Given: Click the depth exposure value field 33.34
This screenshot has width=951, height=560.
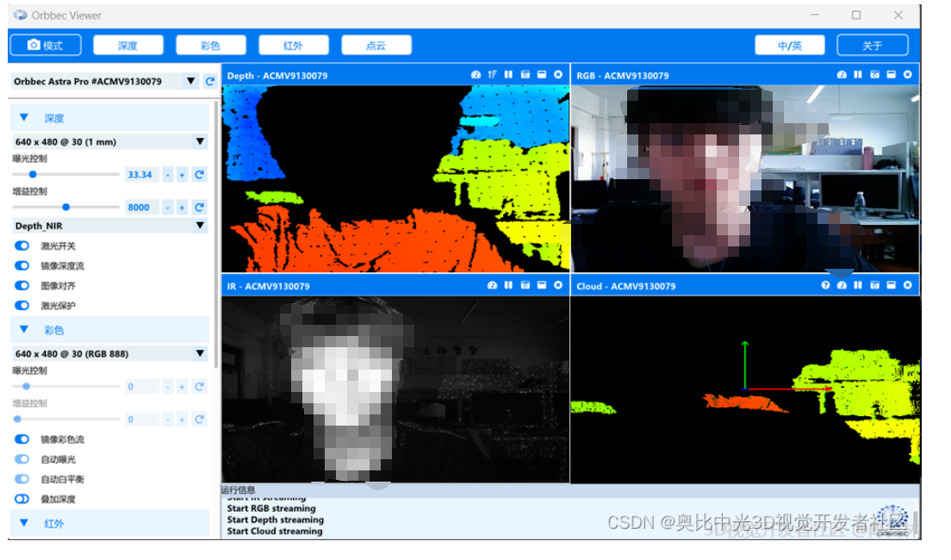Looking at the screenshot, I should (x=142, y=175).
